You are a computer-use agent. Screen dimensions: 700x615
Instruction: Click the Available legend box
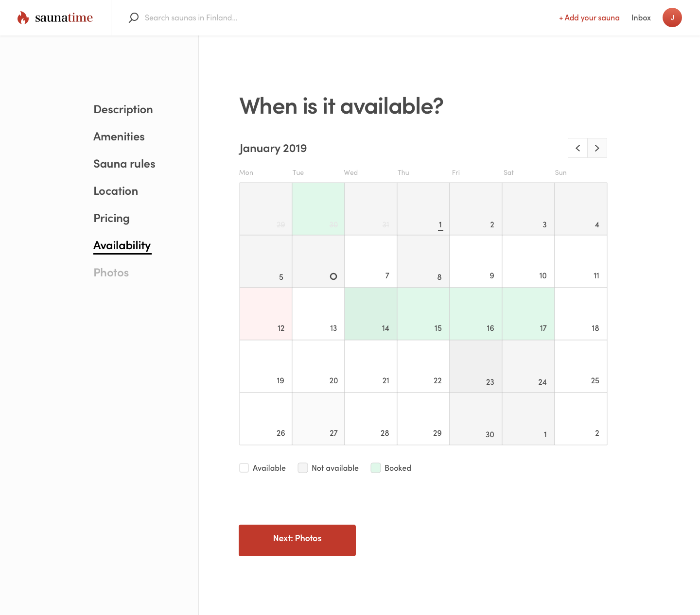tap(244, 468)
